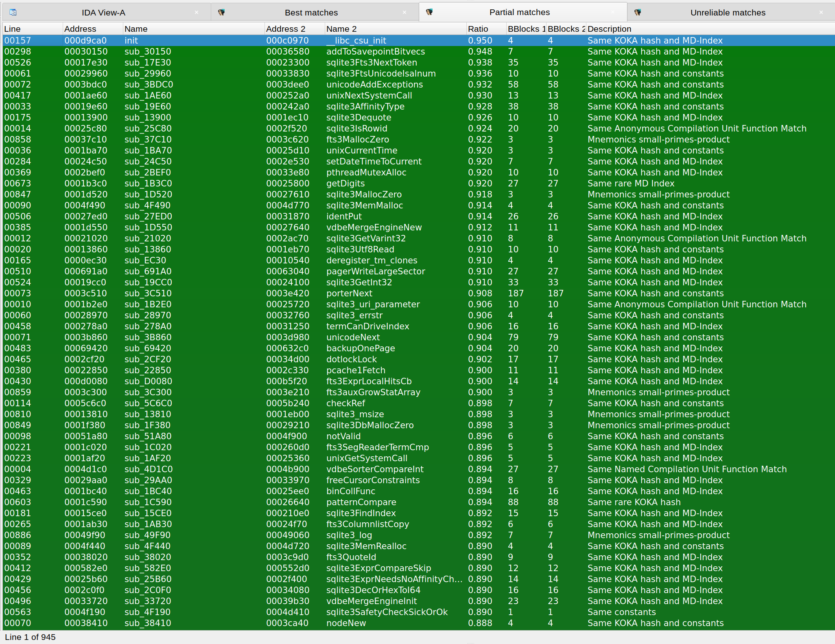Sort by the Ratio column header
The width and height of the screenshot is (835, 644).
point(478,29)
